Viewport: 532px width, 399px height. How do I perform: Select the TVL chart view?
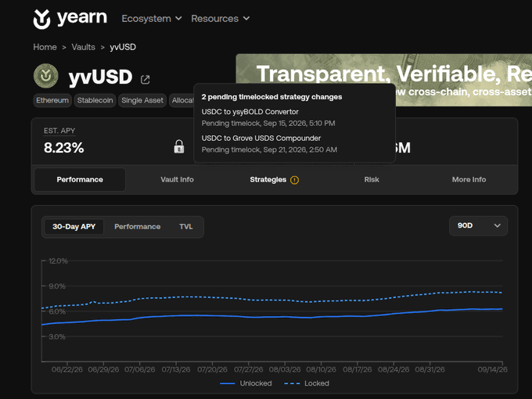(x=186, y=227)
